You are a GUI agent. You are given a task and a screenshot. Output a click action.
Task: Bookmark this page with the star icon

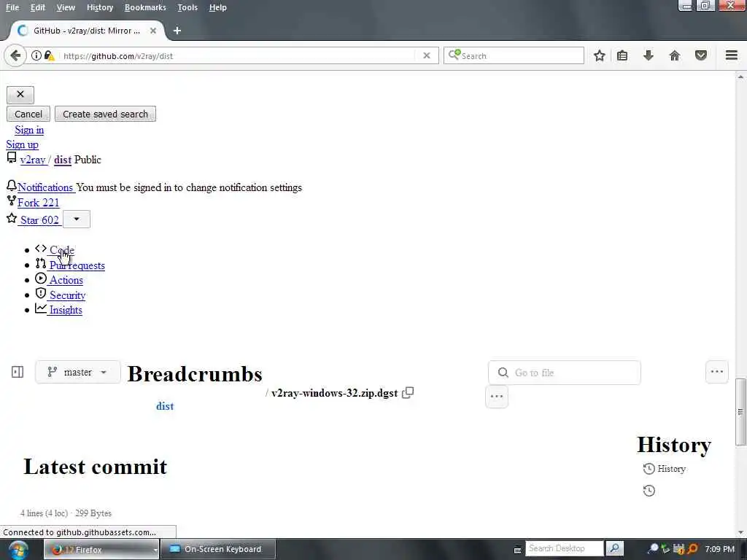(x=600, y=55)
